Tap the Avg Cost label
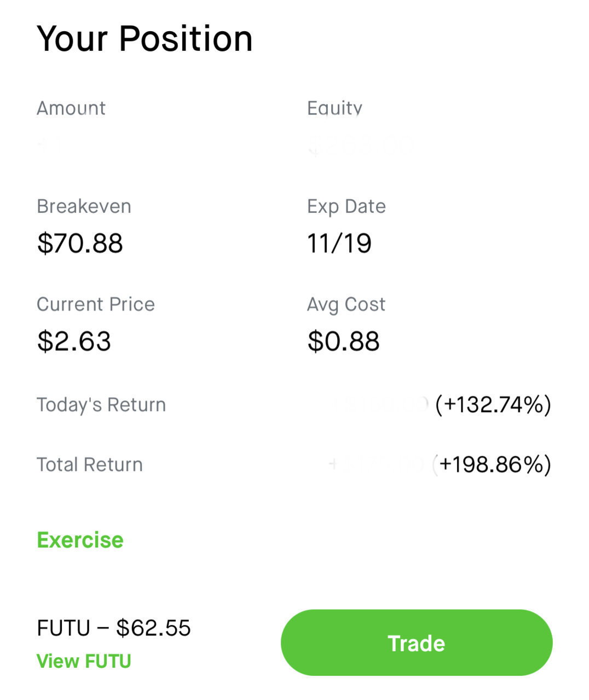The width and height of the screenshot is (589, 700). click(x=346, y=305)
